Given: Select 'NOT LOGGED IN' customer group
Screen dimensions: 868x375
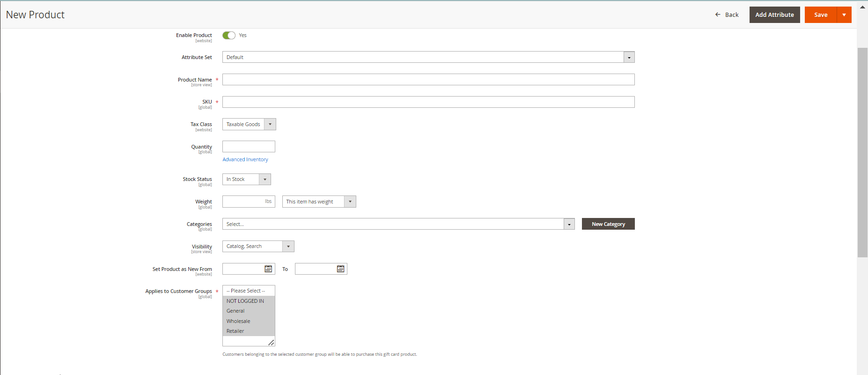Looking at the screenshot, I should (245, 301).
